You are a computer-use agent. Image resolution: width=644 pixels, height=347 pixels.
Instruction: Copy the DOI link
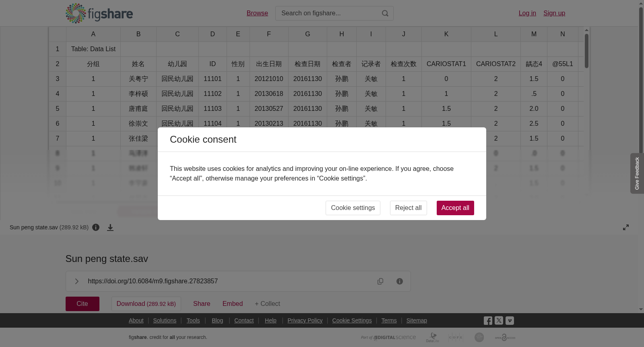click(x=380, y=281)
